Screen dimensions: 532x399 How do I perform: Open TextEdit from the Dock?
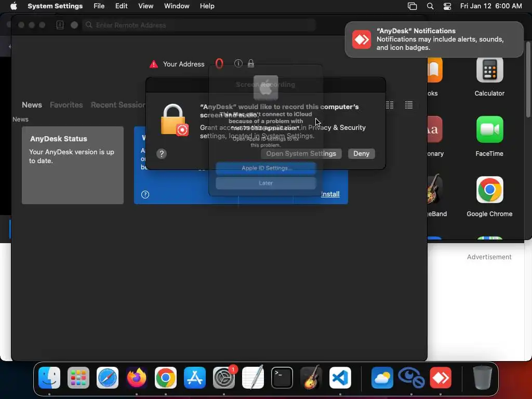253,378
